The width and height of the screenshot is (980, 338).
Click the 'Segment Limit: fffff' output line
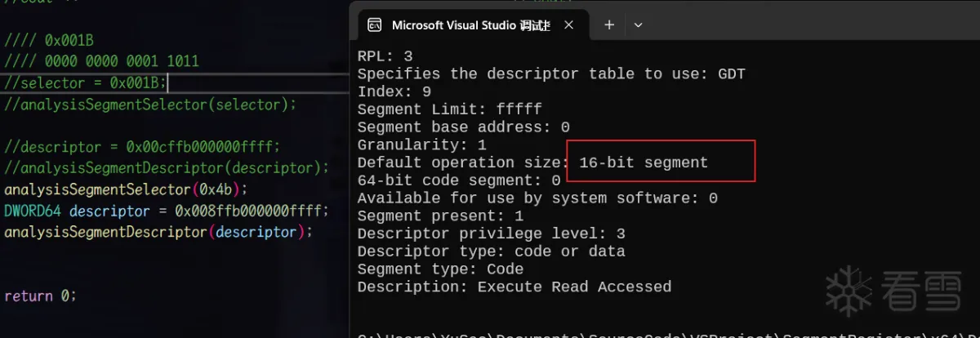coord(449,109)
